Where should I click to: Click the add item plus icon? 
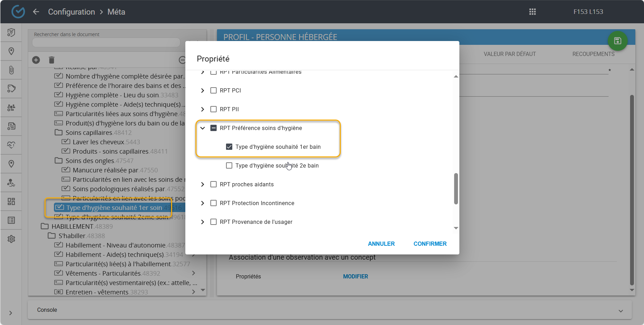36,60
